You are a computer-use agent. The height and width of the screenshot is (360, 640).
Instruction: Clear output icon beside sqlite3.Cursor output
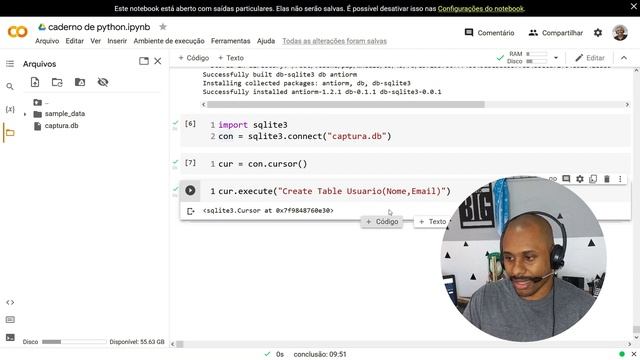click(190, 211)
